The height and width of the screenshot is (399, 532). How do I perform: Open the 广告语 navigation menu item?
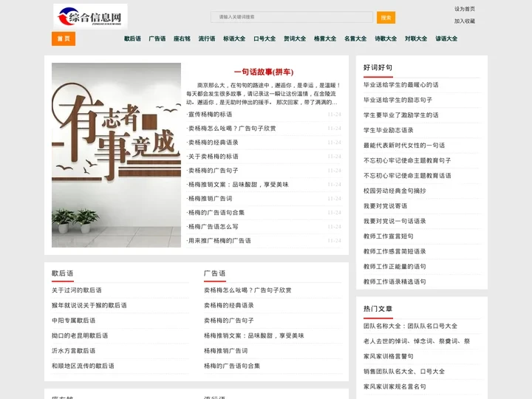pos(157,38)
